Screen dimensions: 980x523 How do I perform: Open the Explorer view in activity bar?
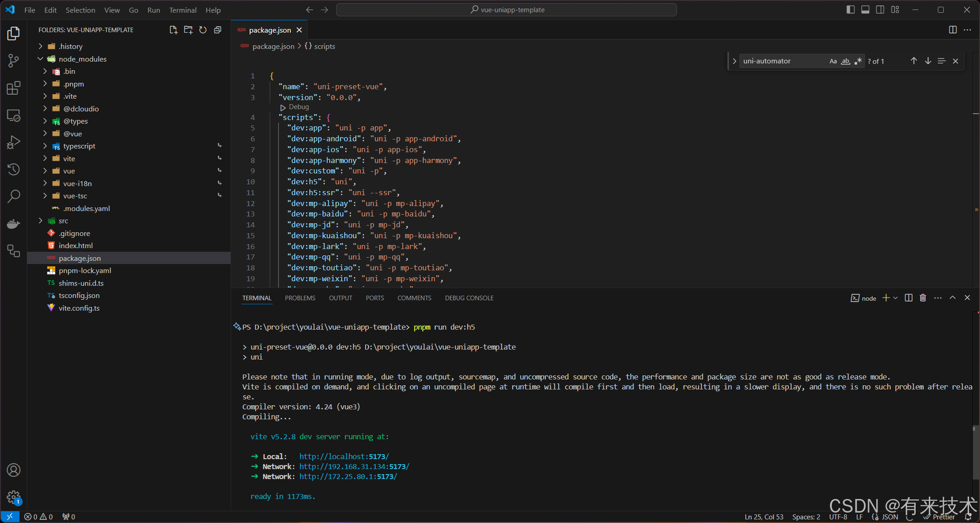tap(14, 34)
